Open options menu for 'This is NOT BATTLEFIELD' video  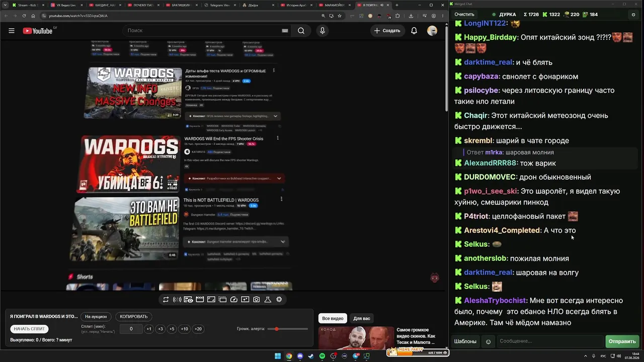pyautogui.click(x=281, y=200)
